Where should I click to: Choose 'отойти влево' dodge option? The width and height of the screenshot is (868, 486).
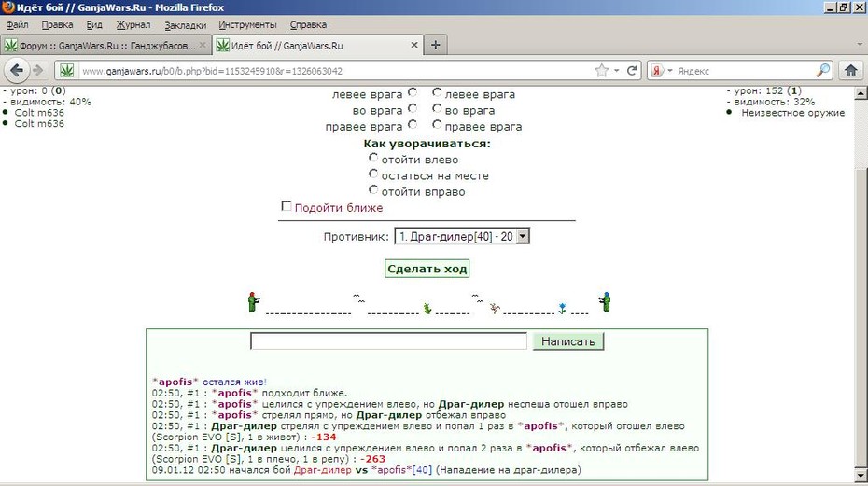pos(373,158)
